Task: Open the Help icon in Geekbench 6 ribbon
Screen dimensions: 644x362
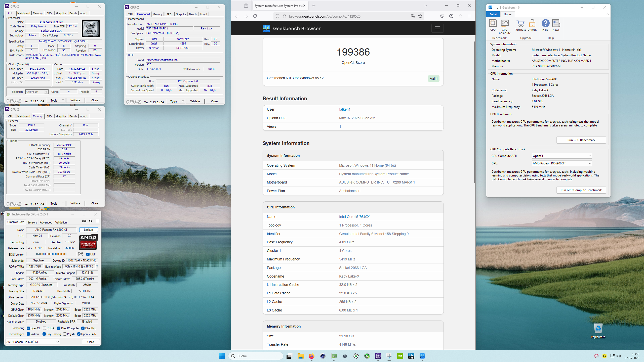Action: click(545, 25)
